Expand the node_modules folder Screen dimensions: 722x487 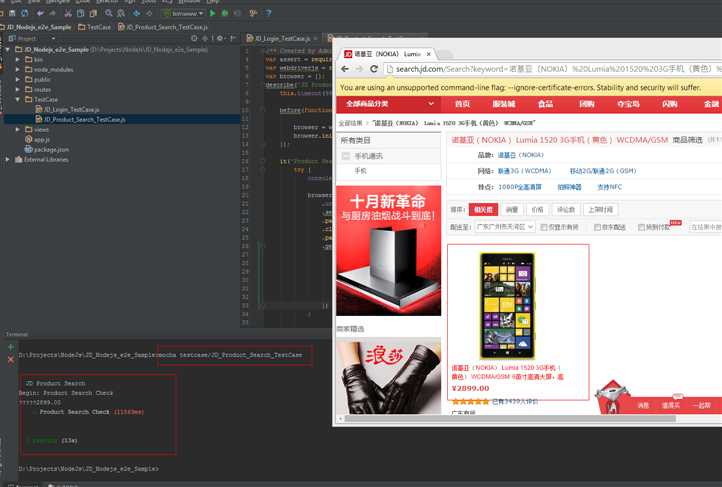click(18, 70)
